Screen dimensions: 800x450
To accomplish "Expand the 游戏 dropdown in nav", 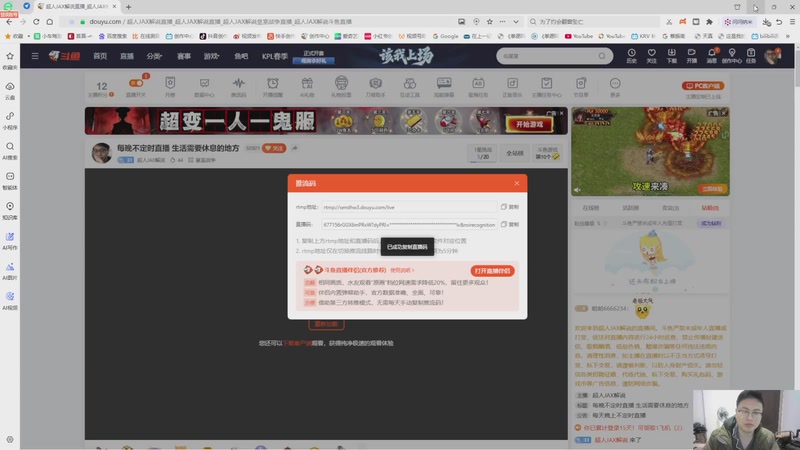I will click(211, 56).
